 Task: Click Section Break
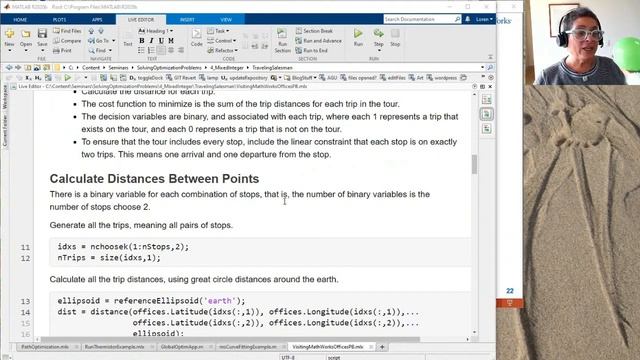pos(314,31)
